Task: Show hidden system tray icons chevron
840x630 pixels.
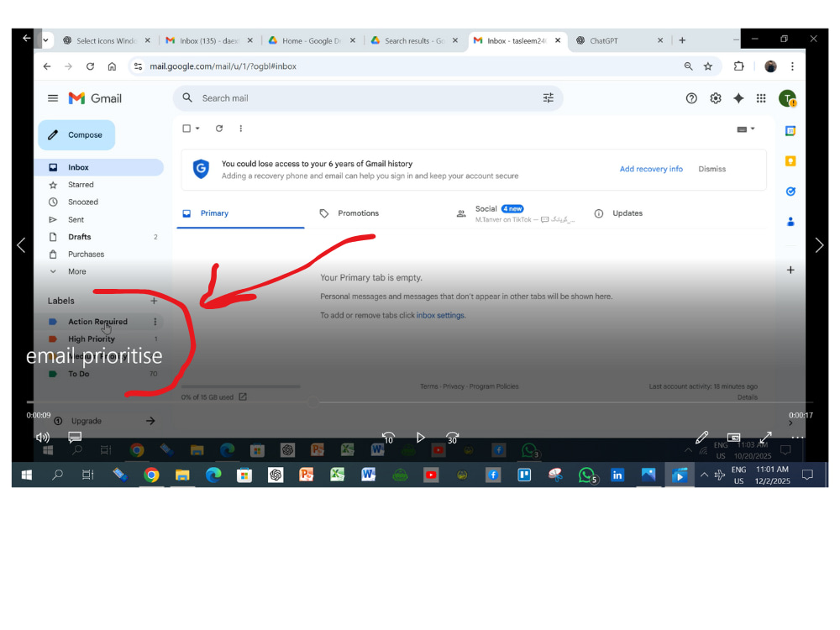Action: [704, 475]
